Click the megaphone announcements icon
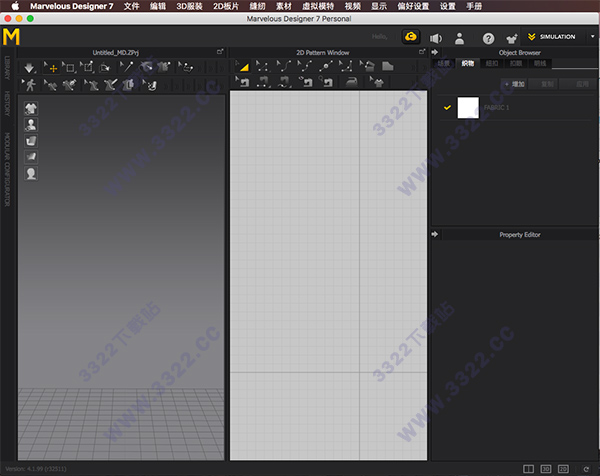The width and height of the screenshot is (600, 476). coord(435,38)
